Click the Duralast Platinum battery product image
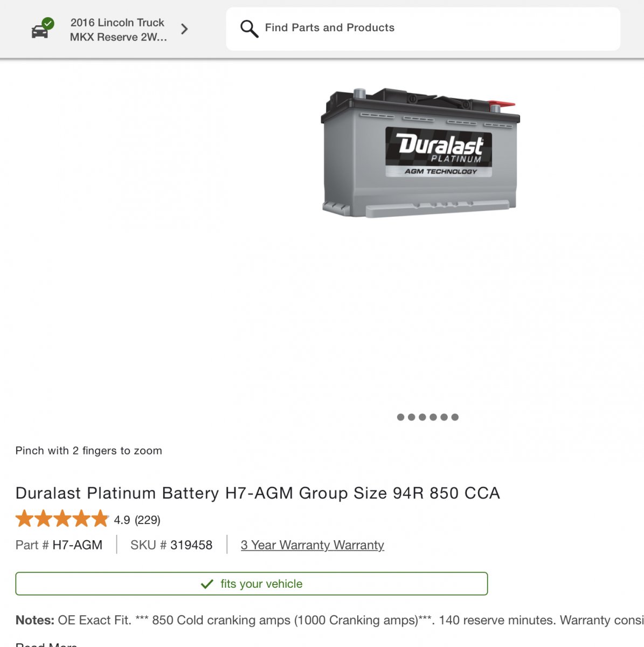The image size is (644, 647). click(420, 153)
